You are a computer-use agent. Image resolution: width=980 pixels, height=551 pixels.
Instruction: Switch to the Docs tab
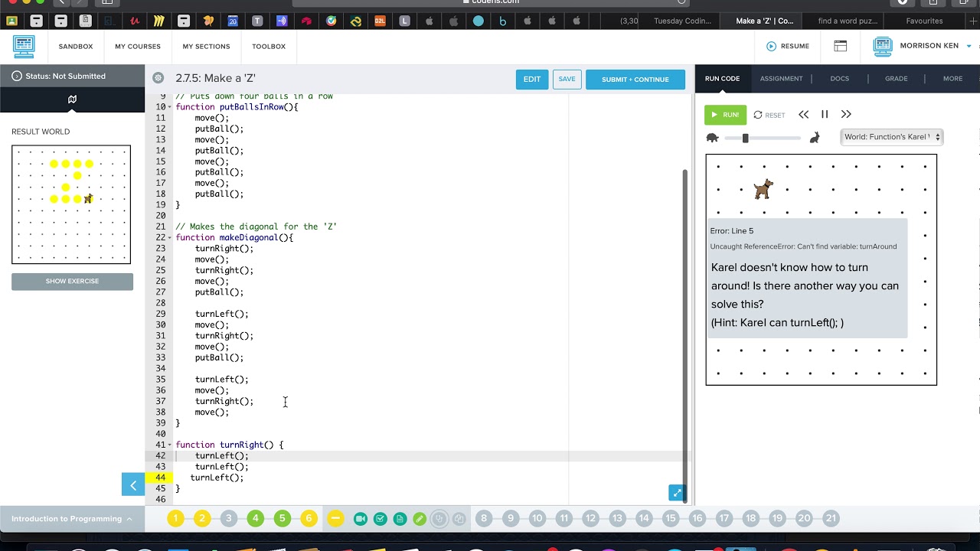click(x=839, y=78)
